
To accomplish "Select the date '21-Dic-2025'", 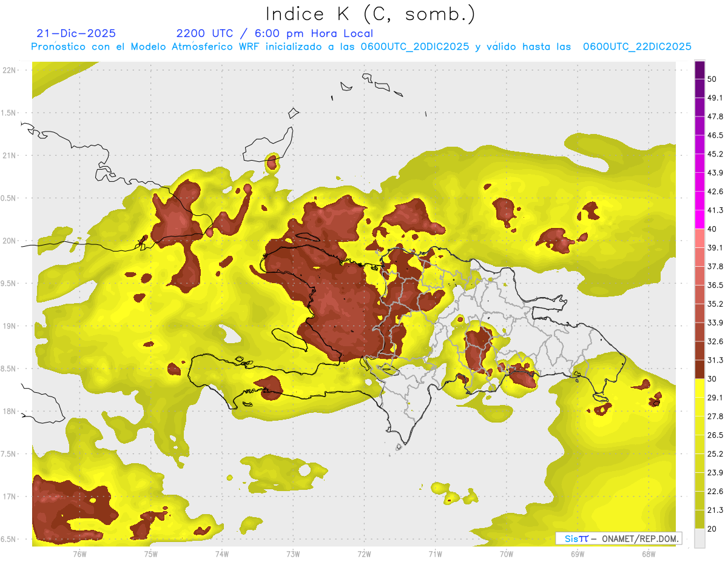I will [76, 33].
